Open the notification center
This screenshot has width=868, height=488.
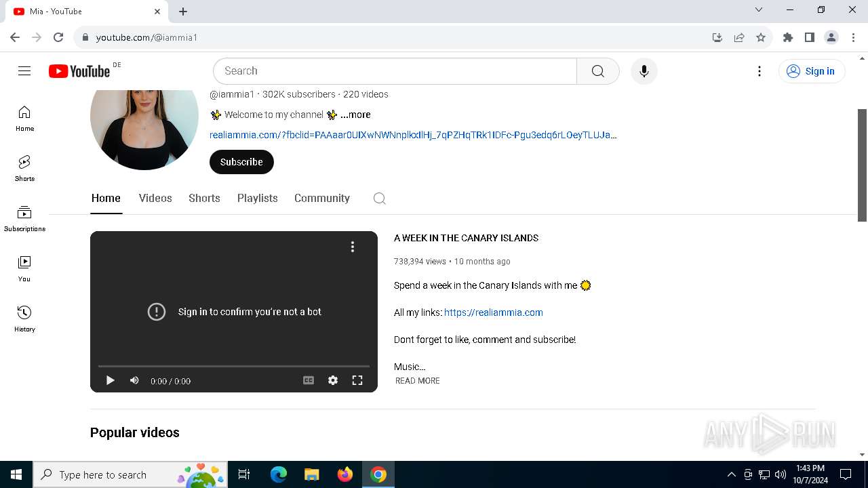pos(846,474)
